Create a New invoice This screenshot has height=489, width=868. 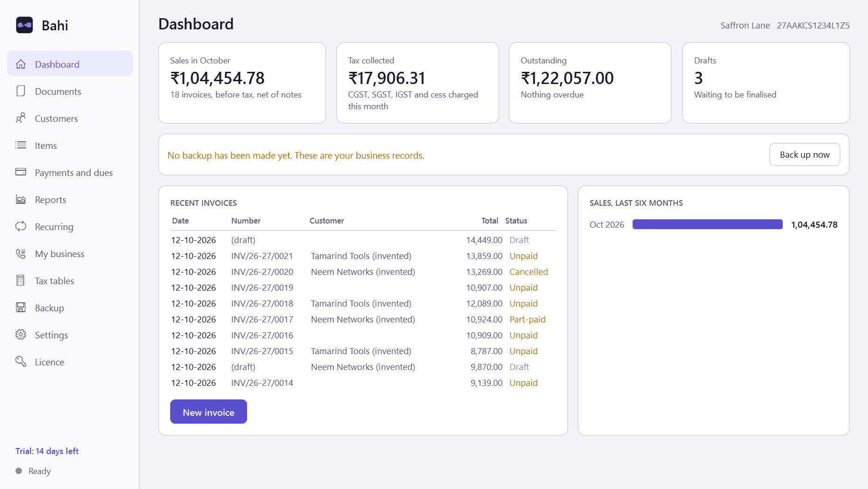(x=208, y=412)
